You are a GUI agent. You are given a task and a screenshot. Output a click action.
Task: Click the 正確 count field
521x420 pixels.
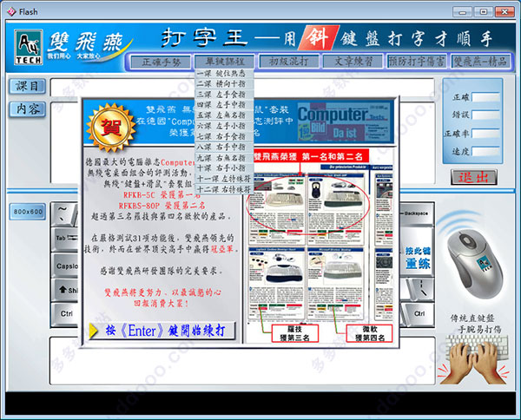coord(486,98)
